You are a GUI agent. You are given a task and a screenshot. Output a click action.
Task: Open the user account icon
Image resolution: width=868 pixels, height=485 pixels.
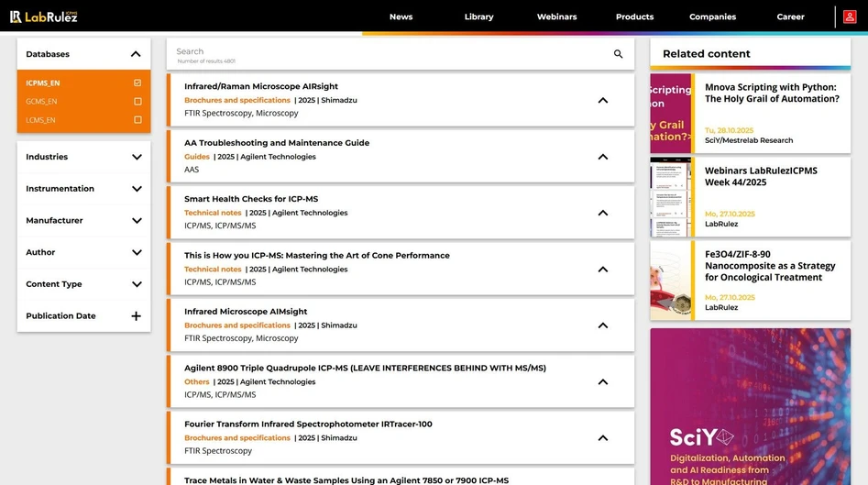849,17
